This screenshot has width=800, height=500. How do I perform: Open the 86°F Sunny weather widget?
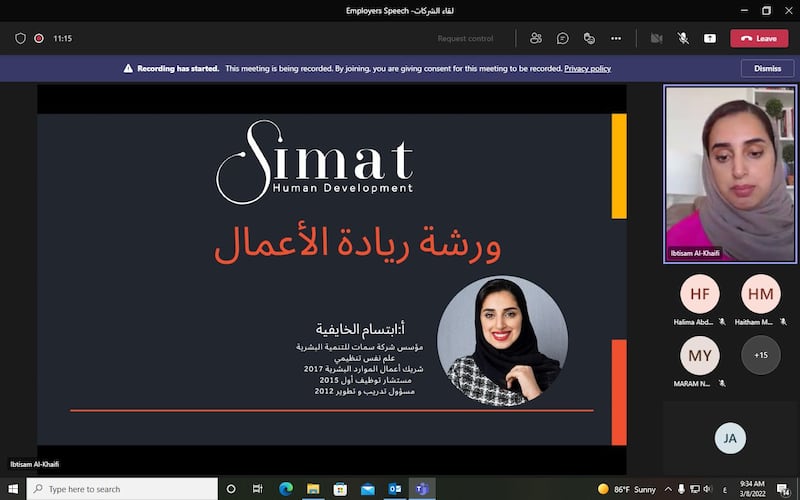click(x=627, y=489)
